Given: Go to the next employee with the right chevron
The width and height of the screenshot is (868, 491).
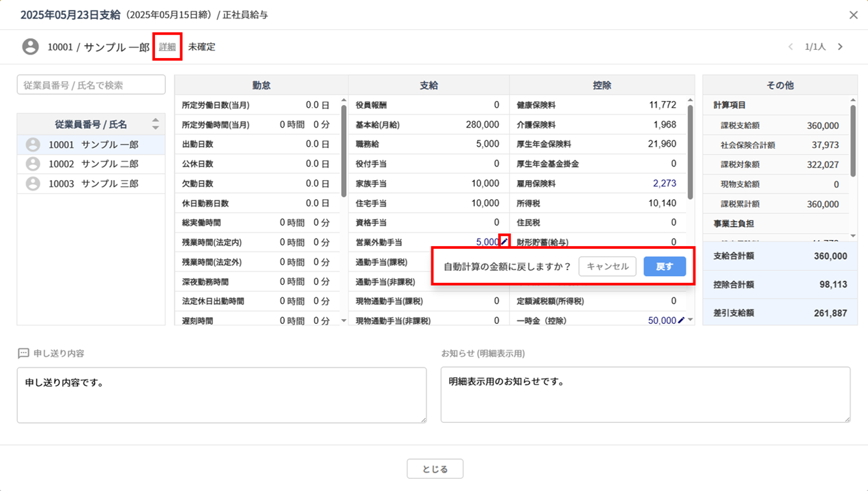Looking at the screenshot, I should click(840, 47).
